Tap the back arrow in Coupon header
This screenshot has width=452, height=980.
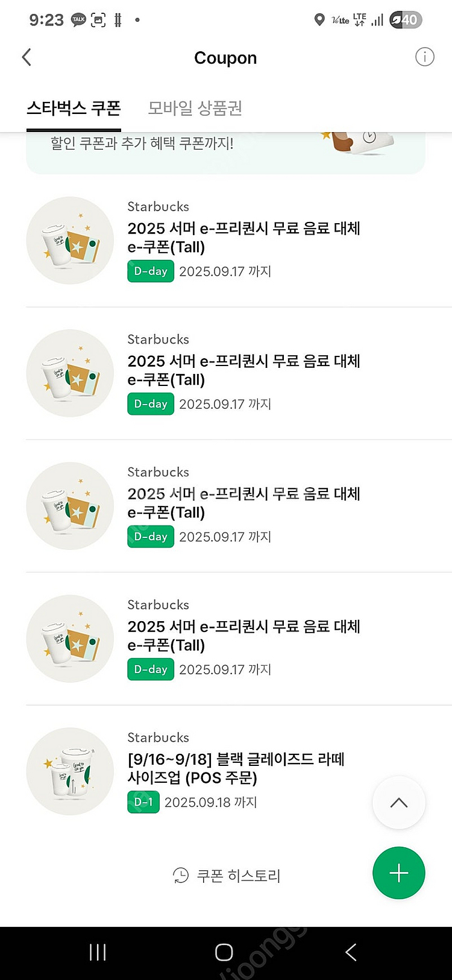(x=27, y=58)
